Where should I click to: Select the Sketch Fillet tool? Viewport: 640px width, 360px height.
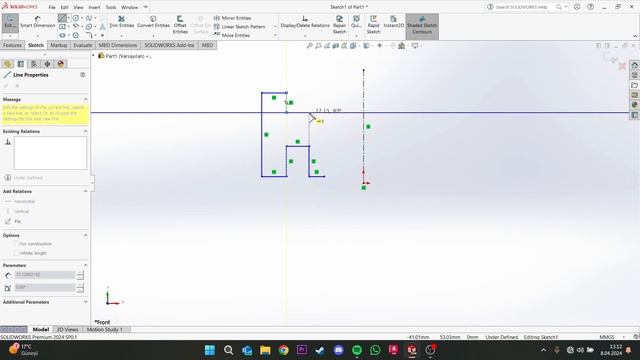(x=89, y=35)
